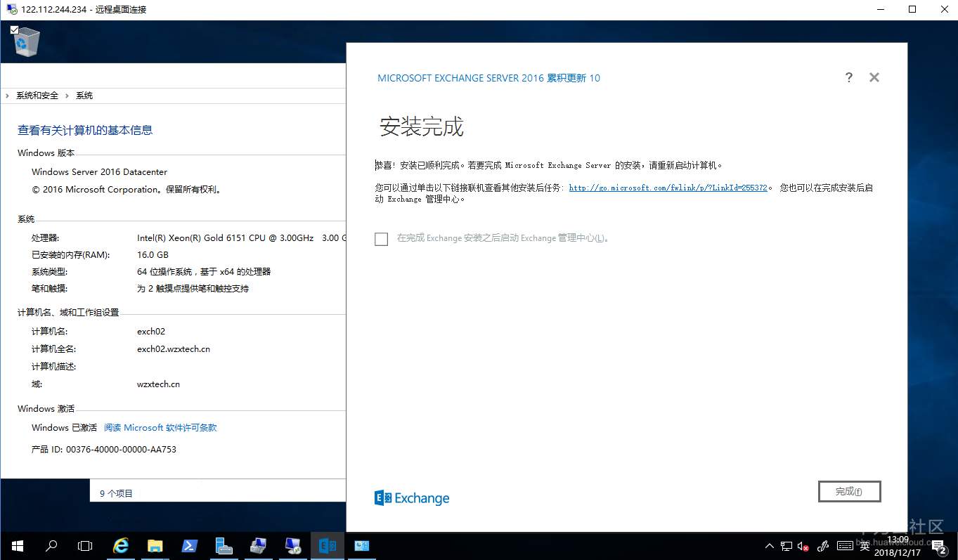
Task: Click the Exchange logo in the setup wizard
Action: click(x=411, y=497)
